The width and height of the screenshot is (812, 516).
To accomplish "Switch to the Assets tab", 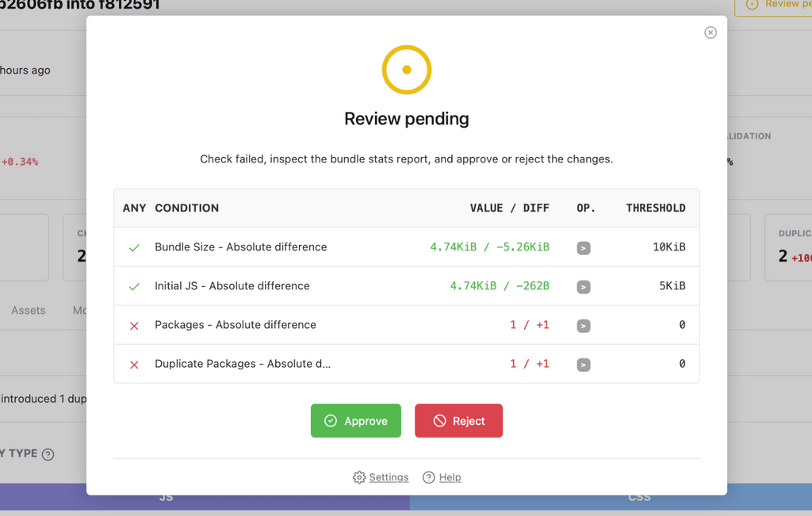I will [x=28, y=310].
